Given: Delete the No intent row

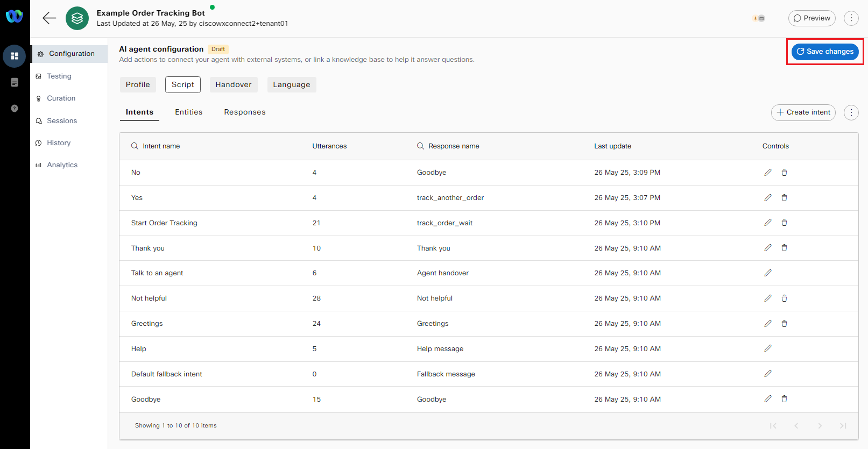Looking at the screenshot, I should tap(784, 173).
